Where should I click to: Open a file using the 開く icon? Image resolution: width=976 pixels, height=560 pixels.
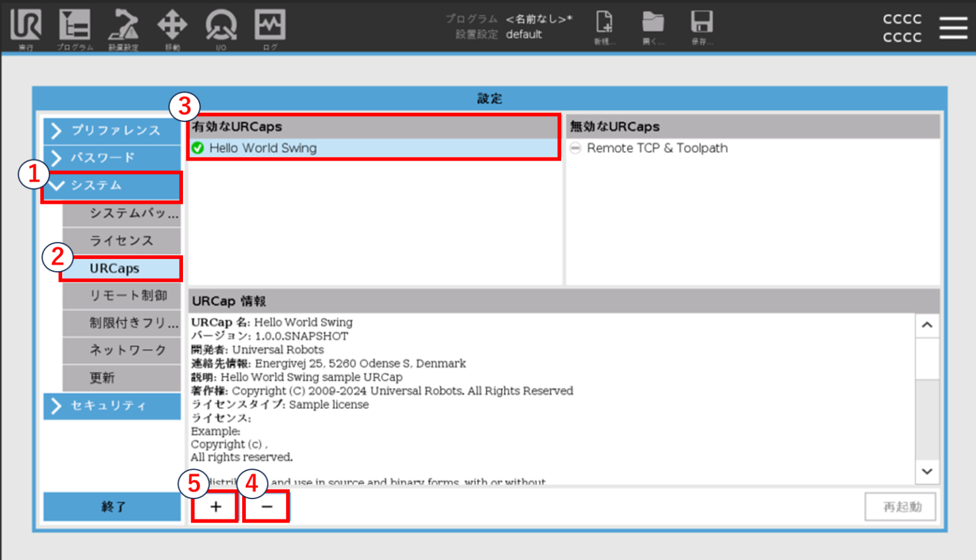[653, 25]
